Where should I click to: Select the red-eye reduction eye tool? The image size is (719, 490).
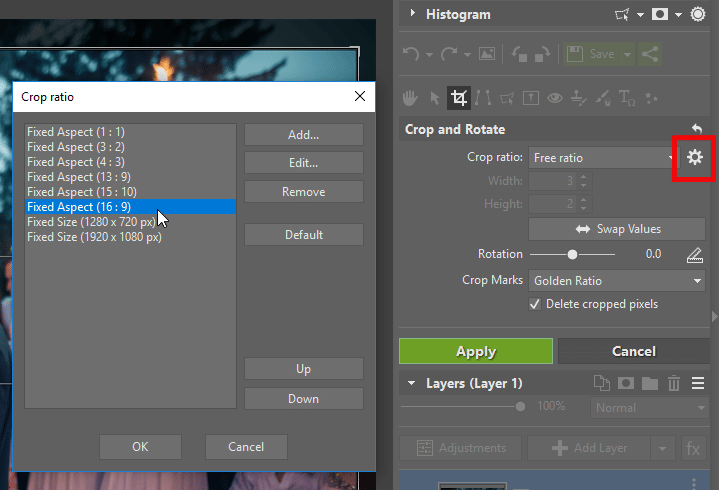pos(555,98)
